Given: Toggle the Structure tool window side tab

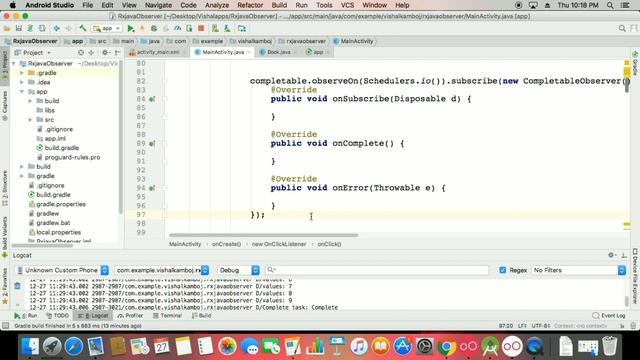Looking at the screenshot, I should 4,188.
